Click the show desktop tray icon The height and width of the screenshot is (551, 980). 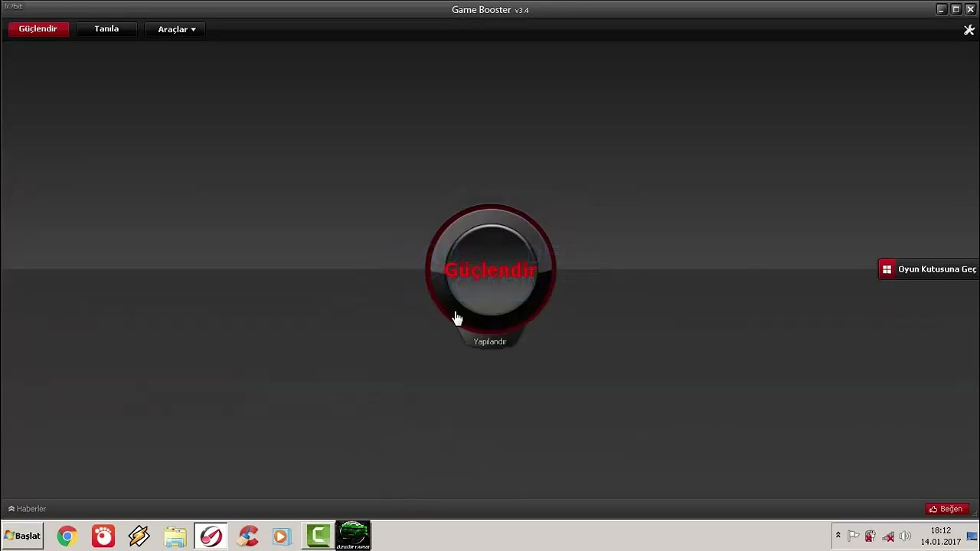[x=972, y=536]
